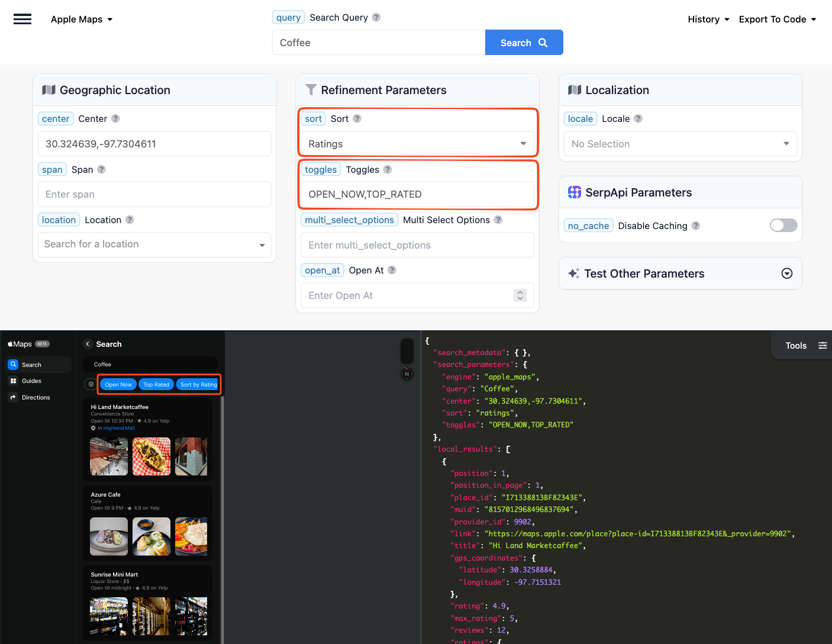The height and width of the screenshot is (644, 832).
Task: Click the Directions arrow icon in Maps sidebar
Action: pyautogui.click(x=13, y=397)
